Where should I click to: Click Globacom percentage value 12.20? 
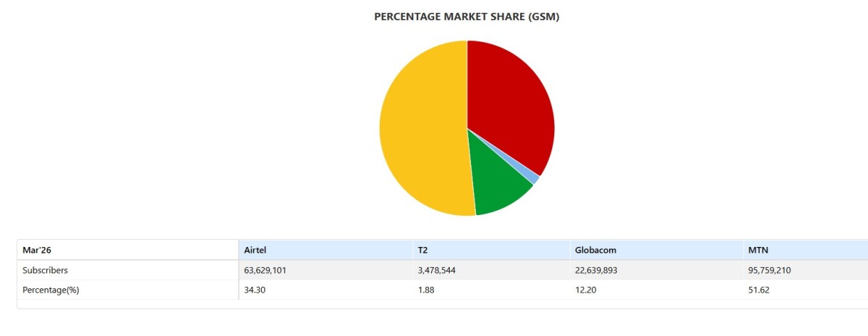[x=585, y=290]
